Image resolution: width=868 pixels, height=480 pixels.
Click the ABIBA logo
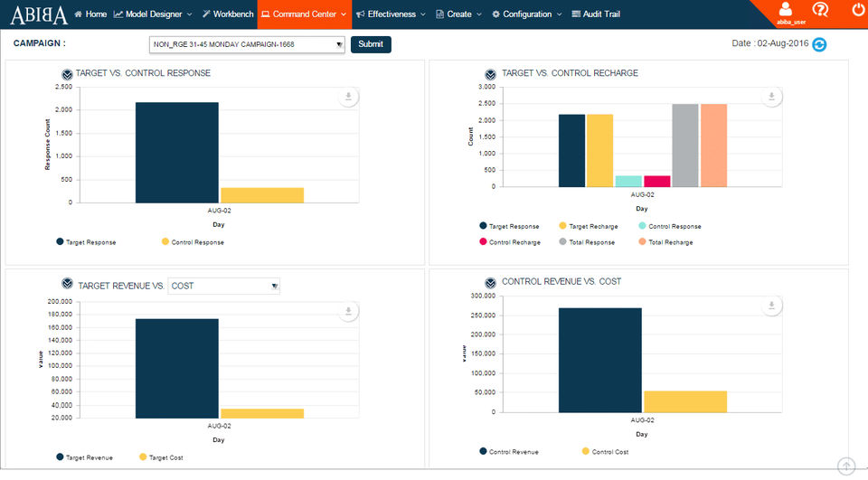click(39, 15)
